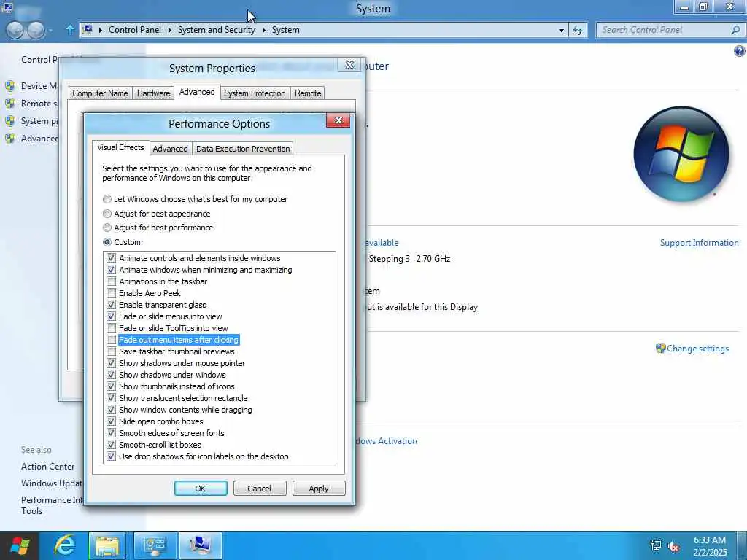Click the network tray icon

pyautogui.click(x=656, y=545)
